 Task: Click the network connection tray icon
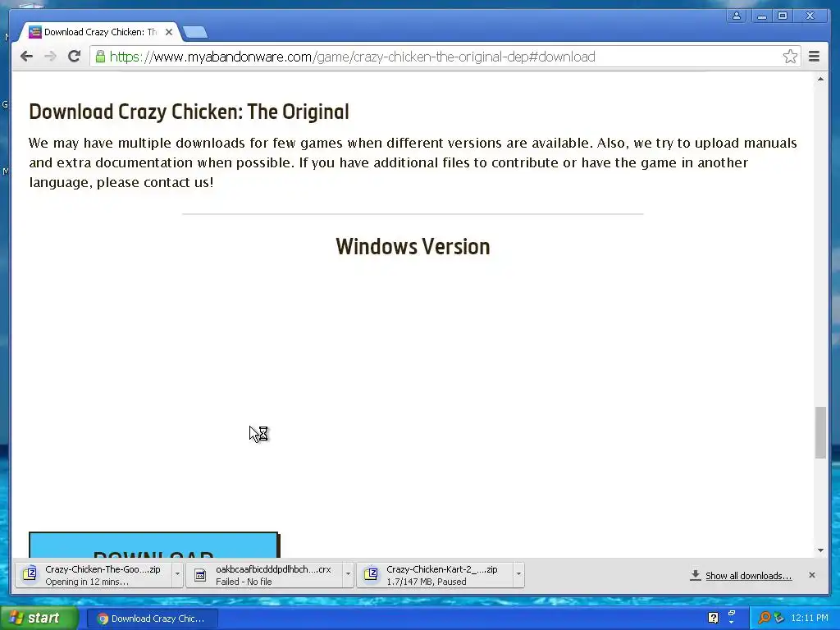pyautogui.click(x=778, y=618)
